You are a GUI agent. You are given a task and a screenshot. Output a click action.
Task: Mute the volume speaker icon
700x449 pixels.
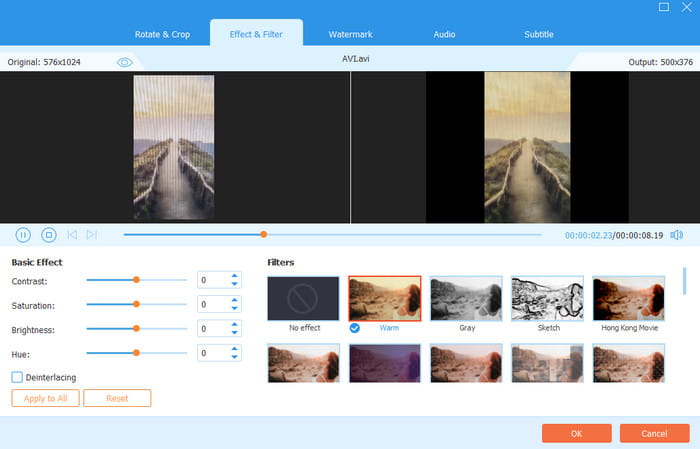677,235
